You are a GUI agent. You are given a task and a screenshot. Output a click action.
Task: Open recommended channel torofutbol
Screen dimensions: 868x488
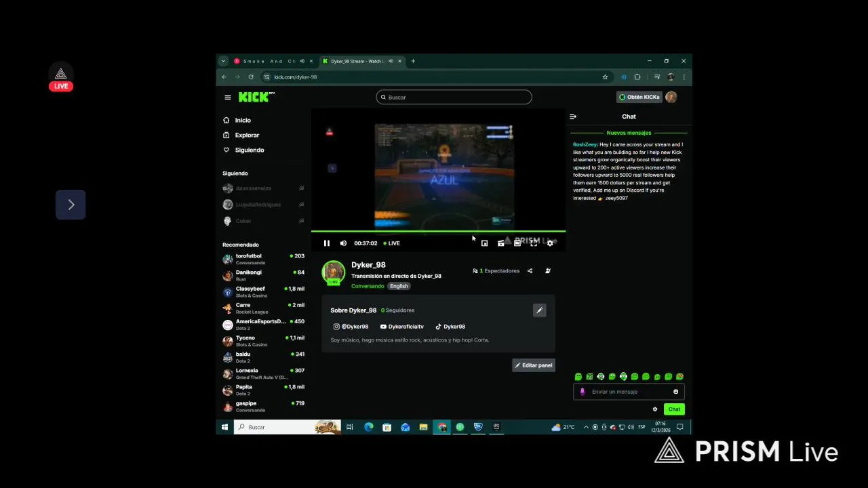click(x=263, y=259)
